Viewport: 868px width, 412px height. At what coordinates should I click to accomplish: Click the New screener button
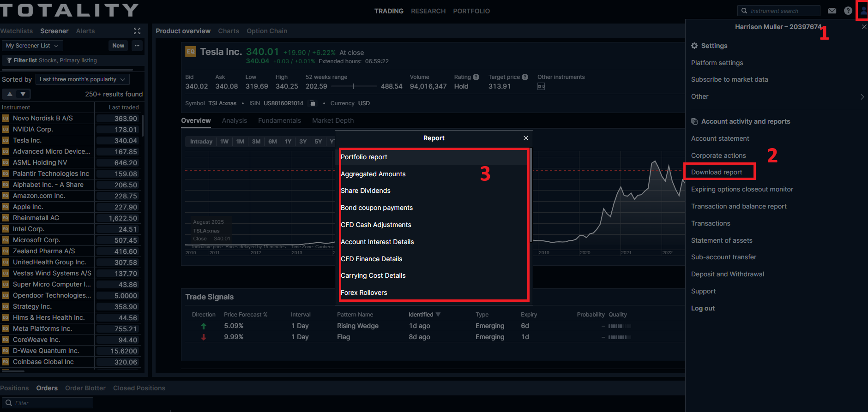coord(118,46)
